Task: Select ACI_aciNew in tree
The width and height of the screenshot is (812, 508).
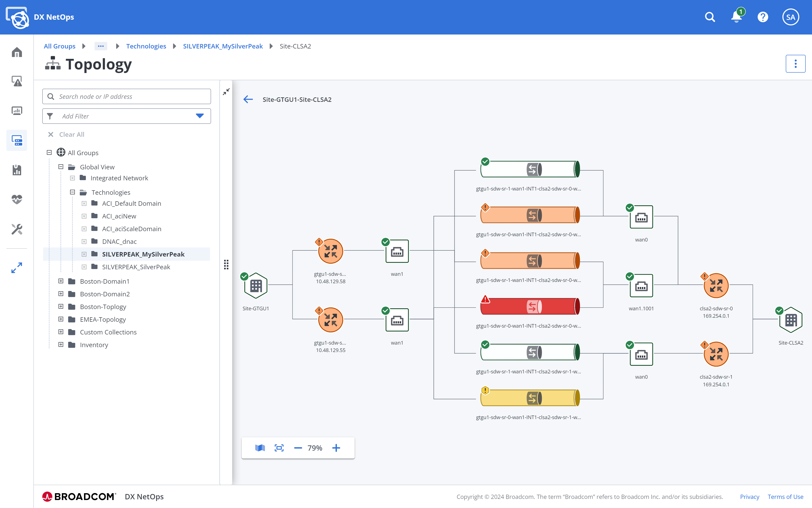Action: click(x=119, y=216)
